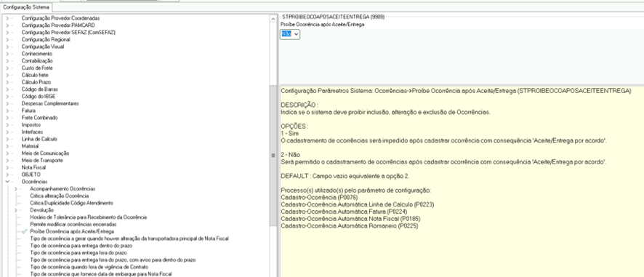This screenshot has height=277, width=644.
Task: Click Cadastro-Ocorrência Automática Romaneio (P0225) text
Action: pos(350,226)
